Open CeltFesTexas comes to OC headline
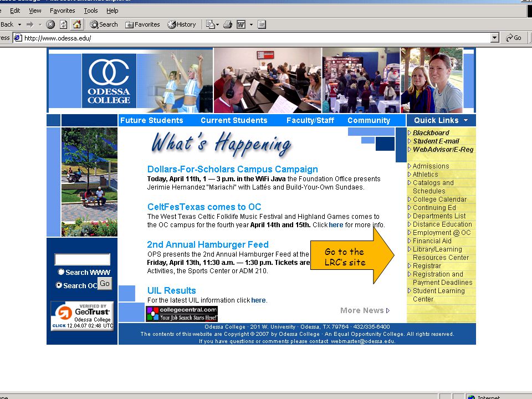 (204, 207)
